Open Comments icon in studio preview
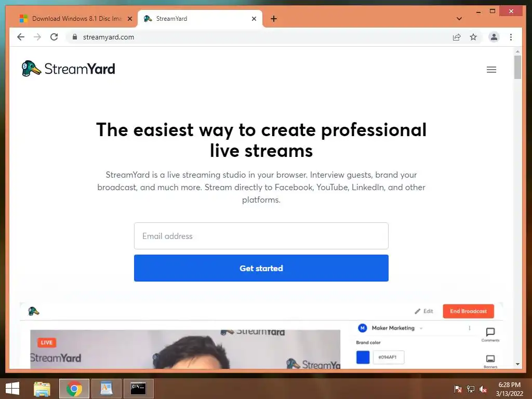This screenshot has width=532, height=399. coord(490,334)
